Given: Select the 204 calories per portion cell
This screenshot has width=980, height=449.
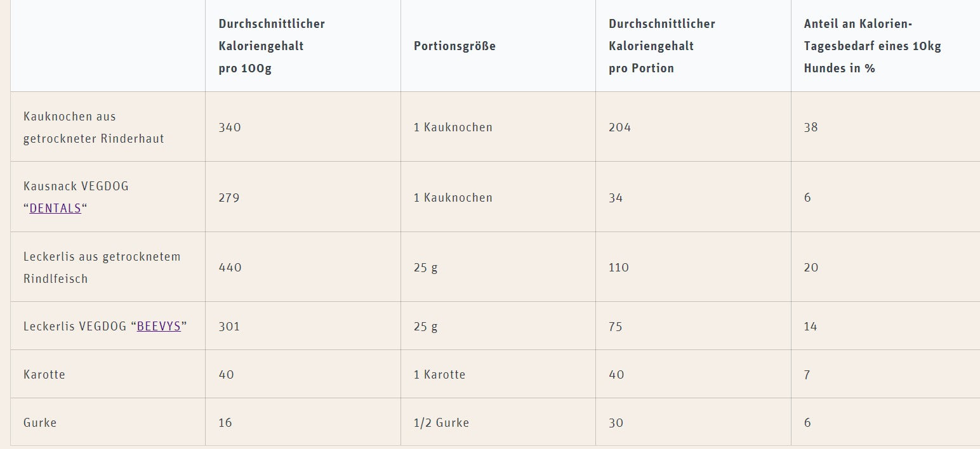Looking at the screenshot, I should [x=619, y=127].
